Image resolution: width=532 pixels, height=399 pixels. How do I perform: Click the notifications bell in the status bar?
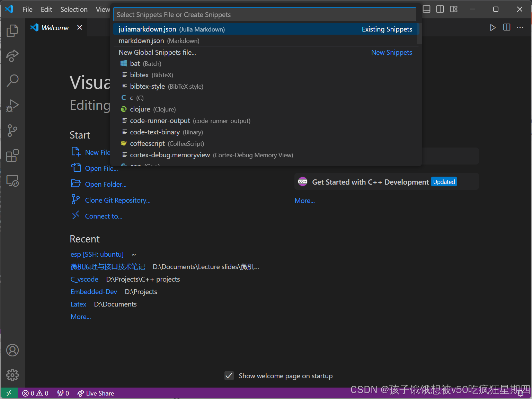click(x=520, y=393)
